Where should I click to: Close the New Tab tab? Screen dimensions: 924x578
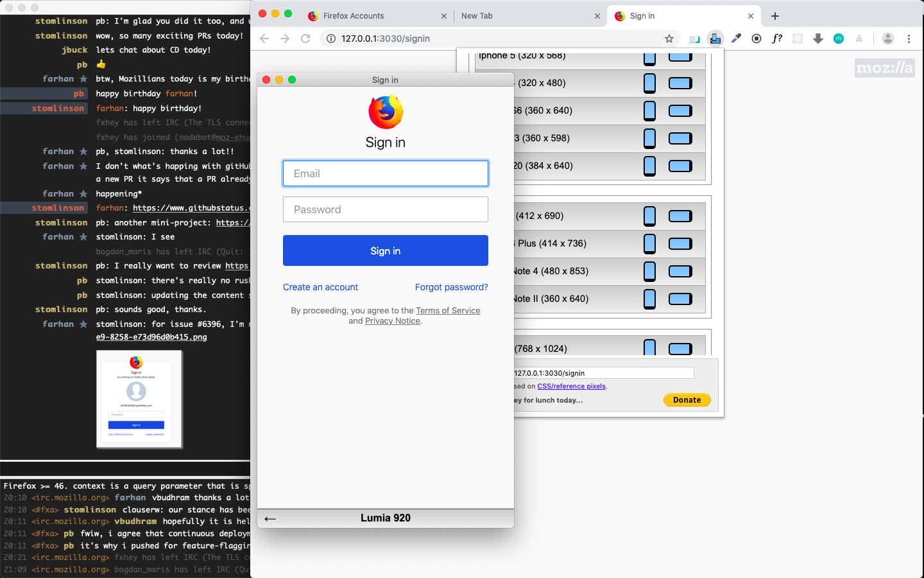597,16
